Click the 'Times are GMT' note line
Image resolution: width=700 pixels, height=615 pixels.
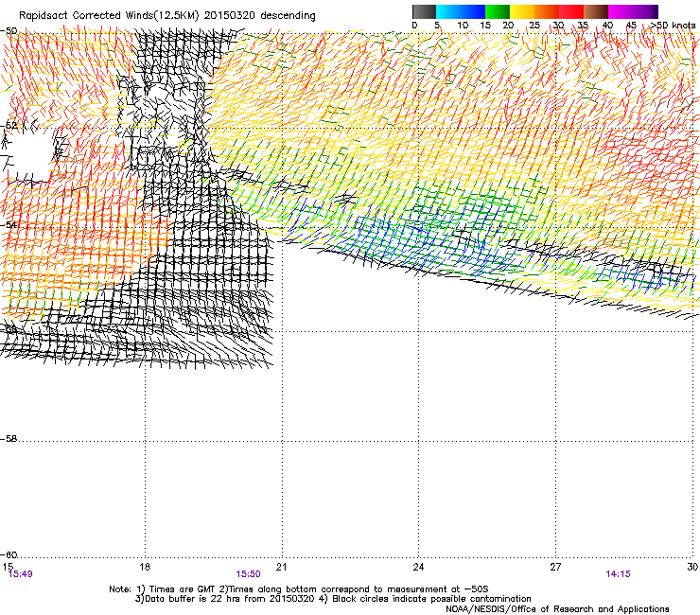pos(299,589)
